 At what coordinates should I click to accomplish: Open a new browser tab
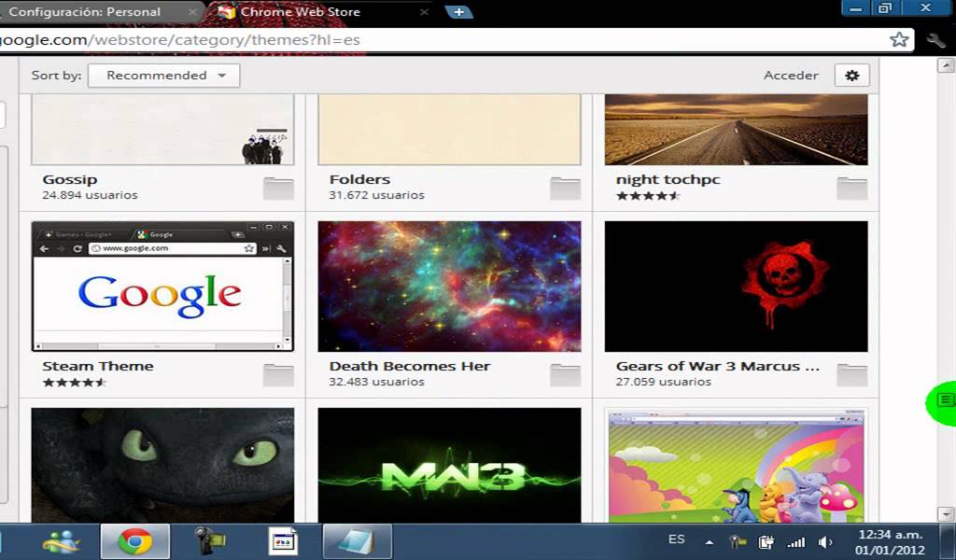pos(458,11)
